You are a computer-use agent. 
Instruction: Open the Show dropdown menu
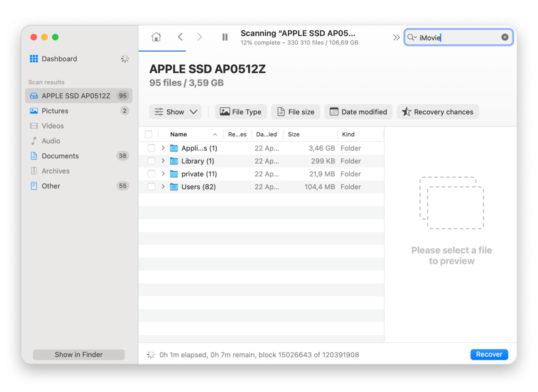(175, 112)
